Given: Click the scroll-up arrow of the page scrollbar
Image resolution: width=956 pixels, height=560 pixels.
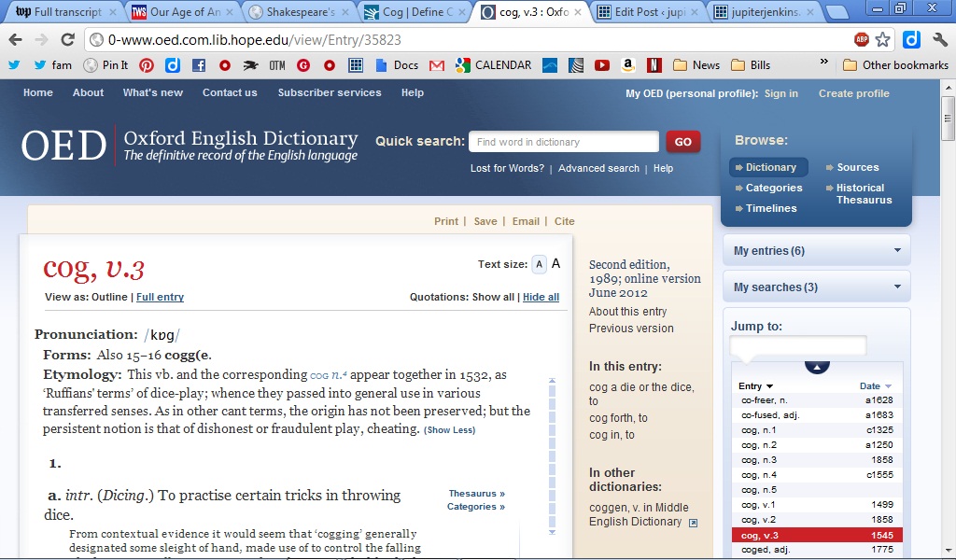Looking at the screenshot, I should pyautogui.click(x=948, y=87).
